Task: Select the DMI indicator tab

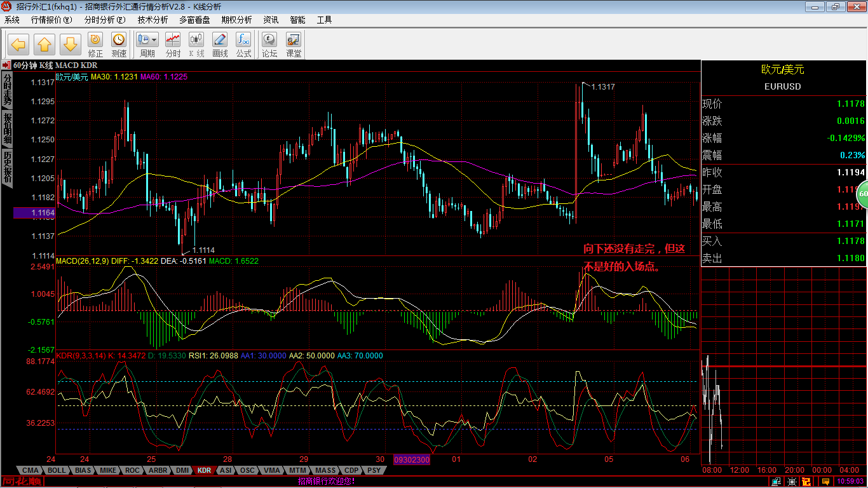Action: pos(182,470)
